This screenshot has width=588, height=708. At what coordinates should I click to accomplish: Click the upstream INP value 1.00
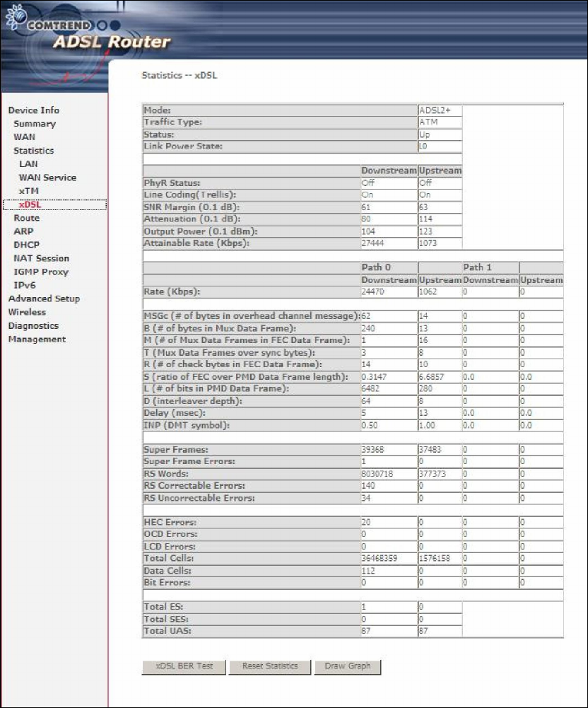click(428, 425)
